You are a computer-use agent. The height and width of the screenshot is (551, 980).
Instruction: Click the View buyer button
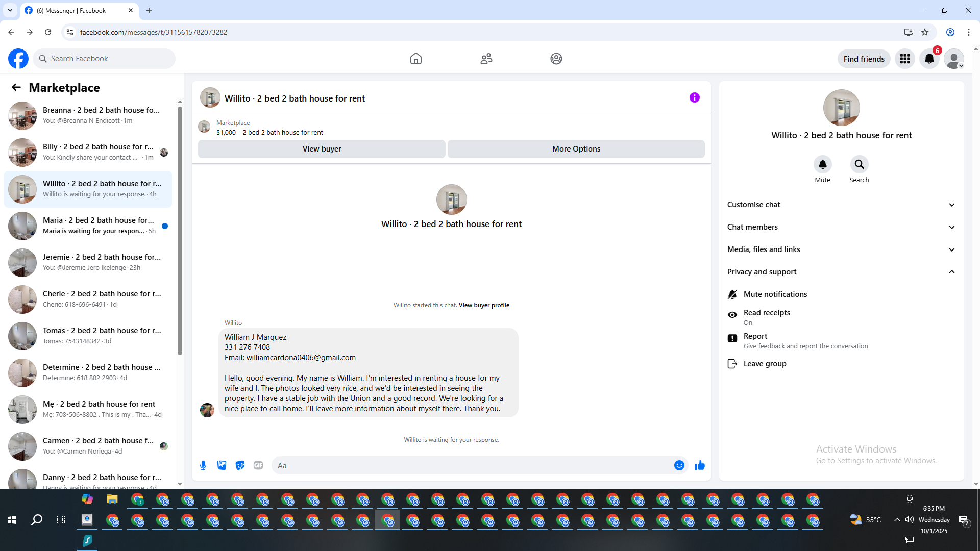click(x=322, y=149)
